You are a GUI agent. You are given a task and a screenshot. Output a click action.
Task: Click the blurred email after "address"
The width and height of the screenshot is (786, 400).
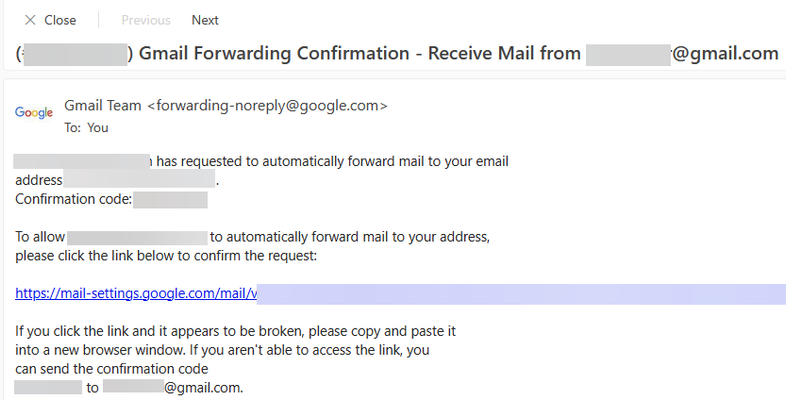pos(139,179)
